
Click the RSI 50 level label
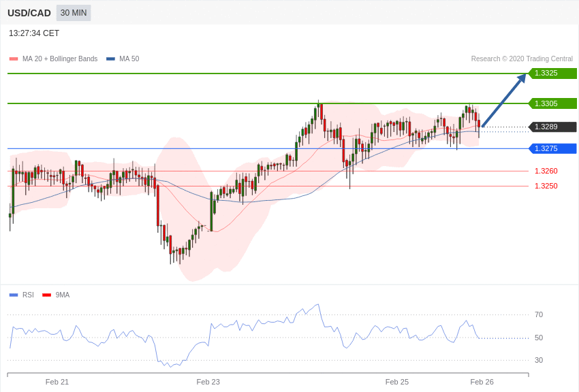[539, 338]
